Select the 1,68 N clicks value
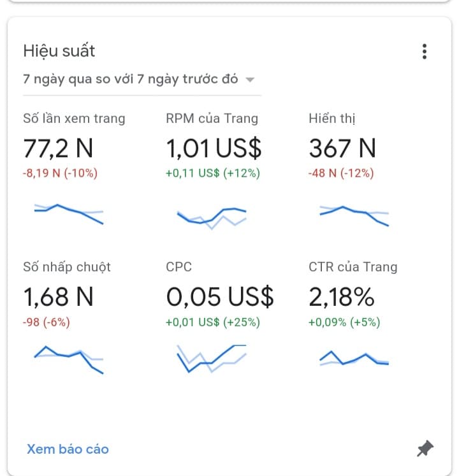Screen dimensions: 459x476 click(x=58, y=296)
